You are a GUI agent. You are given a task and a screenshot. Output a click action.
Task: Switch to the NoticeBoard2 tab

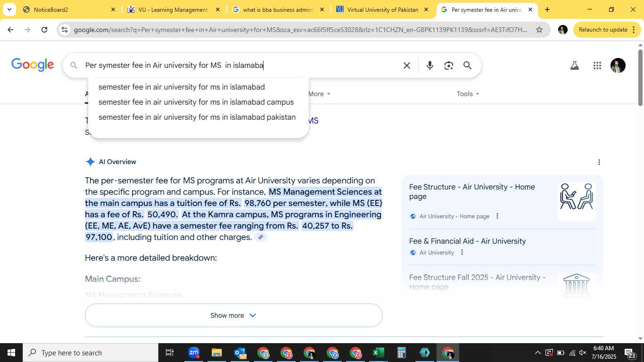tap(69, 9)
